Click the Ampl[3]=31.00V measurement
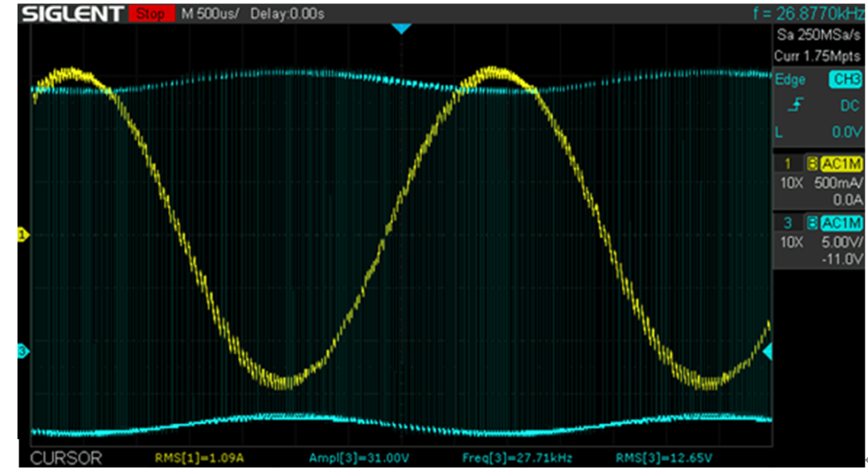Screen dimensions: 868x469 click(358, 458)
